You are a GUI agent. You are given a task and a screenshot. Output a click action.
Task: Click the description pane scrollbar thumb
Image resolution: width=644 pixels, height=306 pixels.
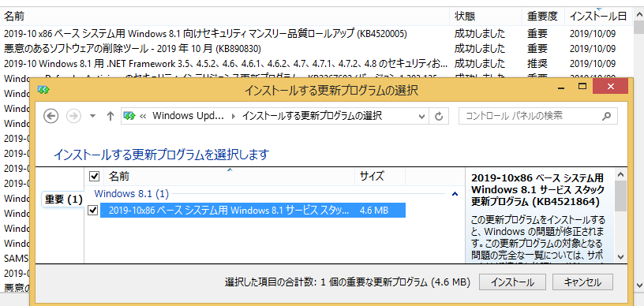[x=620, y=196]
